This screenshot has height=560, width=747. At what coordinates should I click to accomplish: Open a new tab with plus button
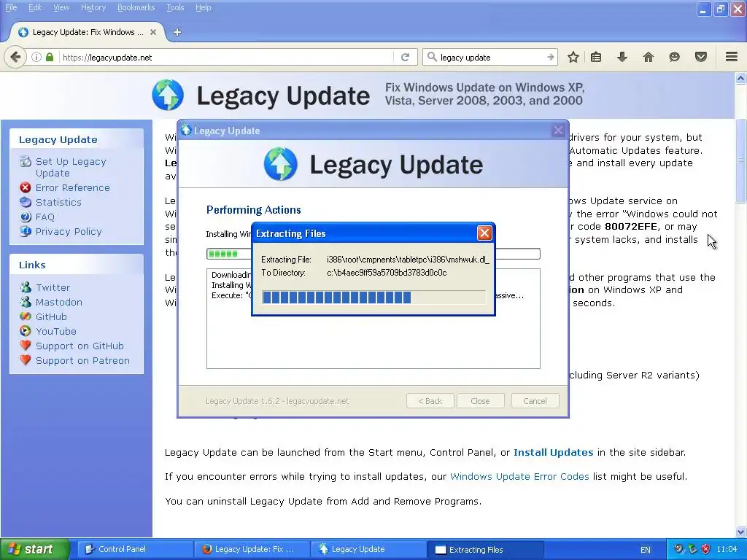point(177,32)
